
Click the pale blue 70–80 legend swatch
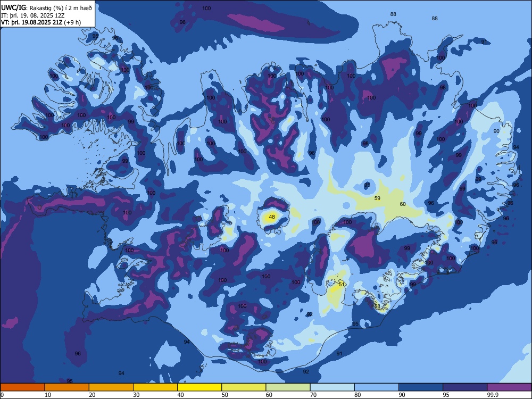[332, 387]
